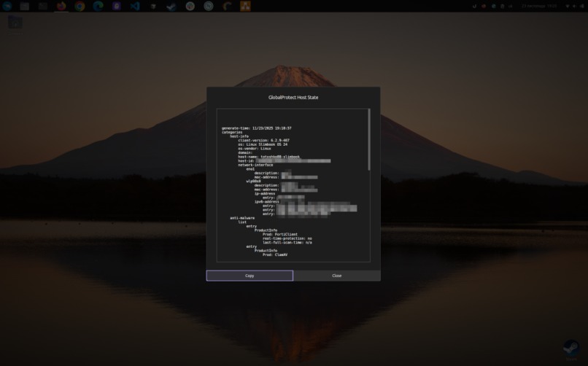Click the 'generate-time: 11/23/2025' line
The height and width of the screenshot is (366, 588).
coord(257,128)
